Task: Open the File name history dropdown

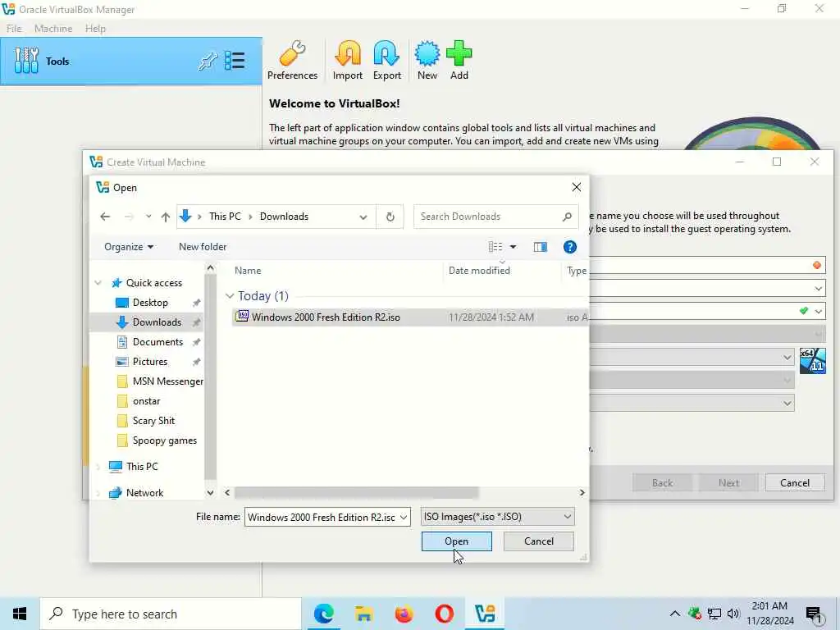Action: 404,517
